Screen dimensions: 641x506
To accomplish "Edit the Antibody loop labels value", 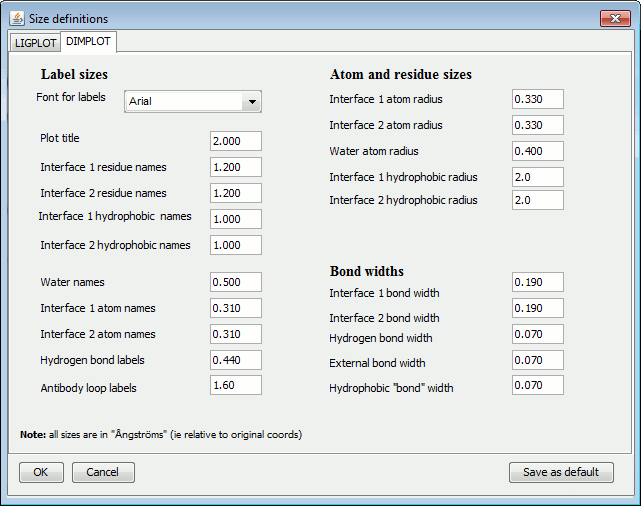I will pos(236,385).
